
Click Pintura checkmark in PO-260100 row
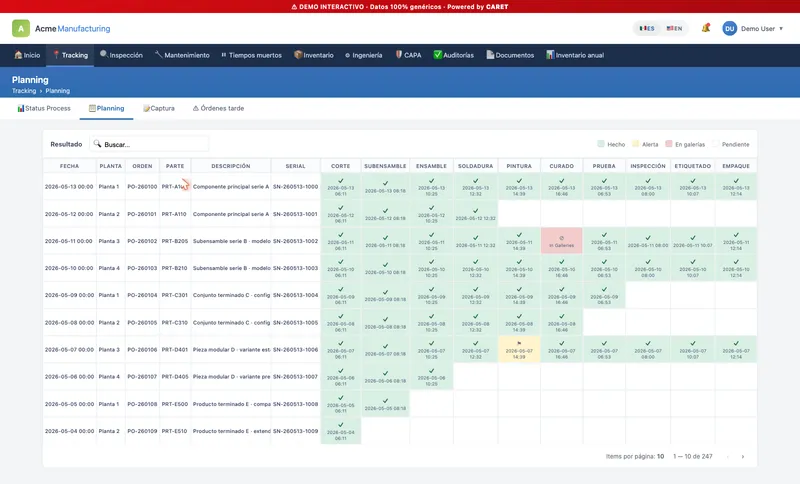519,181
